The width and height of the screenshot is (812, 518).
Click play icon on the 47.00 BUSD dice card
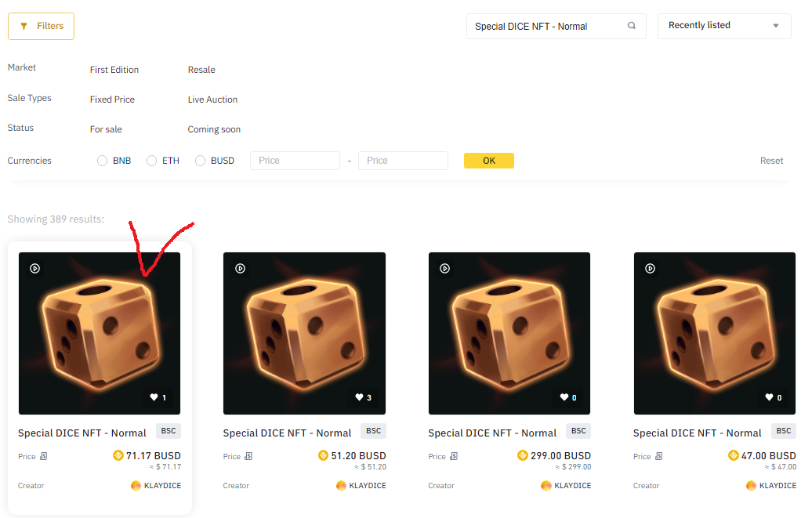(651, 268)
